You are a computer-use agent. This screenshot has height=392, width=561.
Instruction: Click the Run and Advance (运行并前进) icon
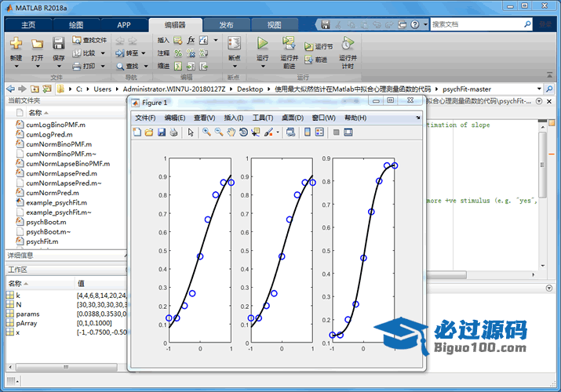[x=289, y=43]
